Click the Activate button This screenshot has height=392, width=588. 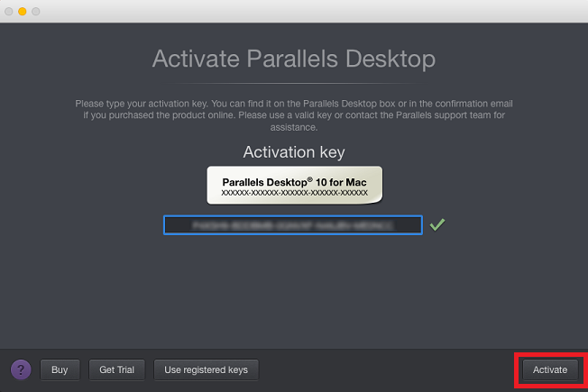(550, 369)
